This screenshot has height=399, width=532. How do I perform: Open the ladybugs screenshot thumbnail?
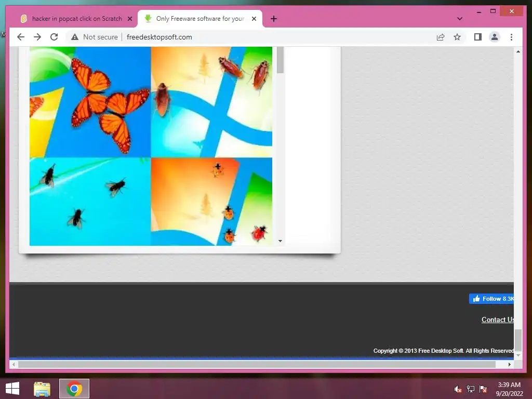211,202
